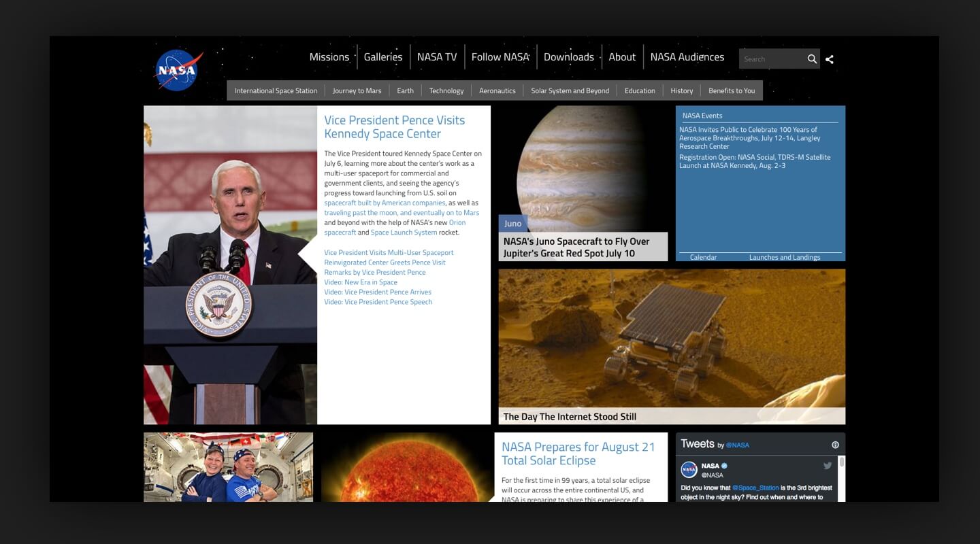980x544 pixels.
Task: Open the Follow NASA menu
Action: (x=500, y=57)
